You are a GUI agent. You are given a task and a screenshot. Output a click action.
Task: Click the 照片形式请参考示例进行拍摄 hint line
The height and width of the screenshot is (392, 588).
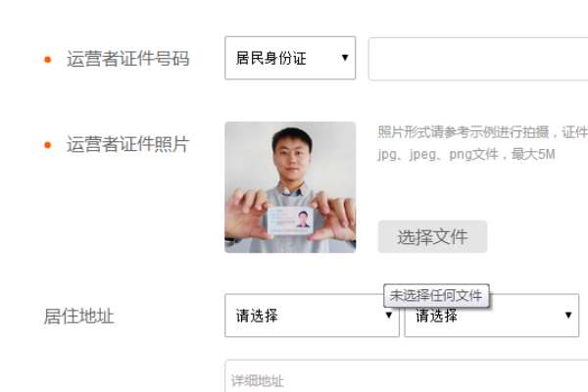point(482,132)
